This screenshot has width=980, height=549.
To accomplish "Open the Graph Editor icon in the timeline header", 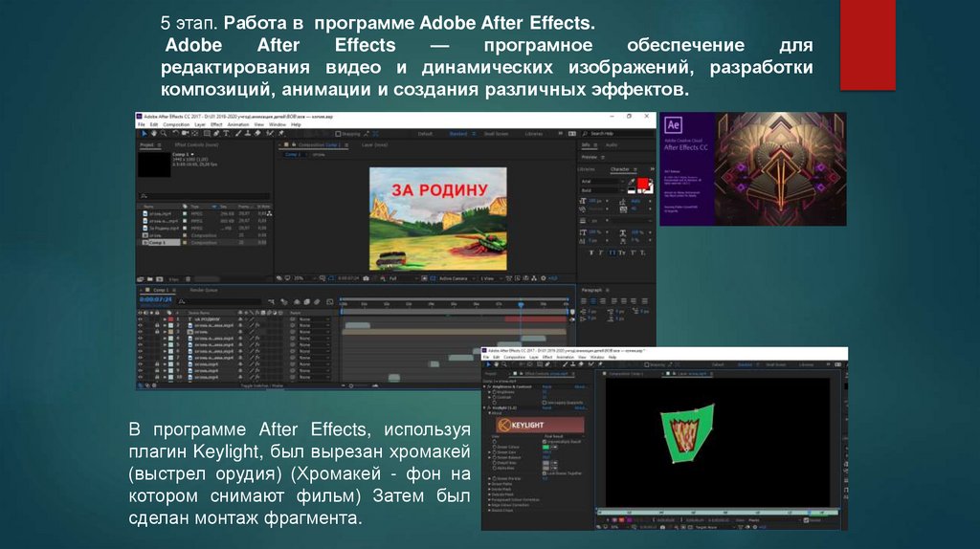I will pyautogui.click(x=330, y=301).
